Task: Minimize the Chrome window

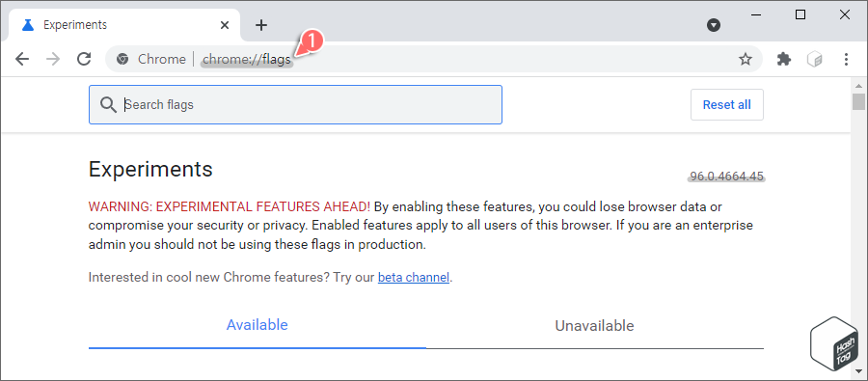Action: [756, 15]
